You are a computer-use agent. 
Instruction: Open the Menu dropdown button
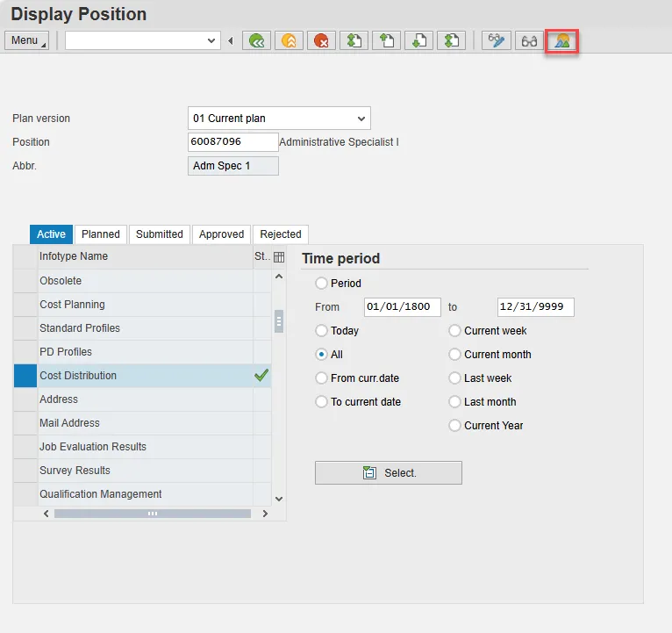[26, 40]
